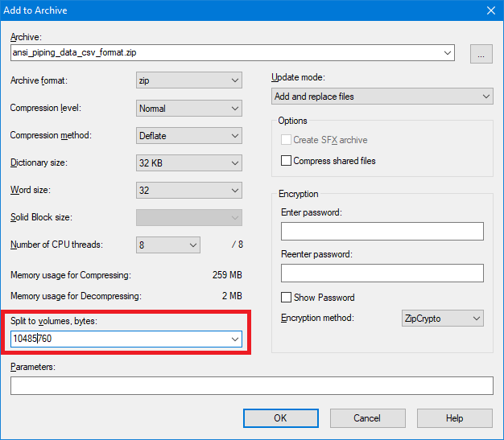Open the Archive format dropdown
Screen dimensions: 504x440
(189, 80)
